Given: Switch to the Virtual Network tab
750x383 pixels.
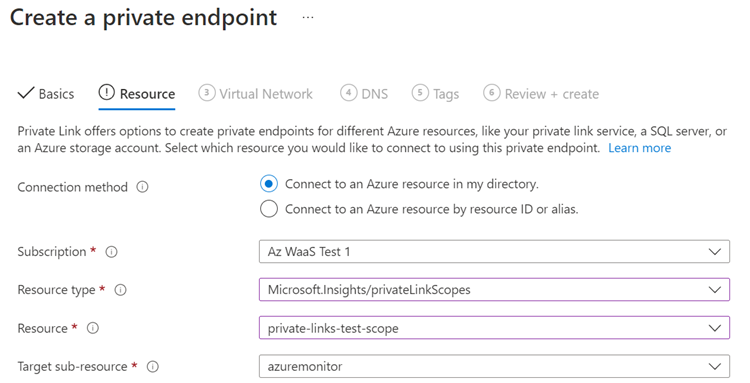Looking at the screenshot, I should point(256,94).
